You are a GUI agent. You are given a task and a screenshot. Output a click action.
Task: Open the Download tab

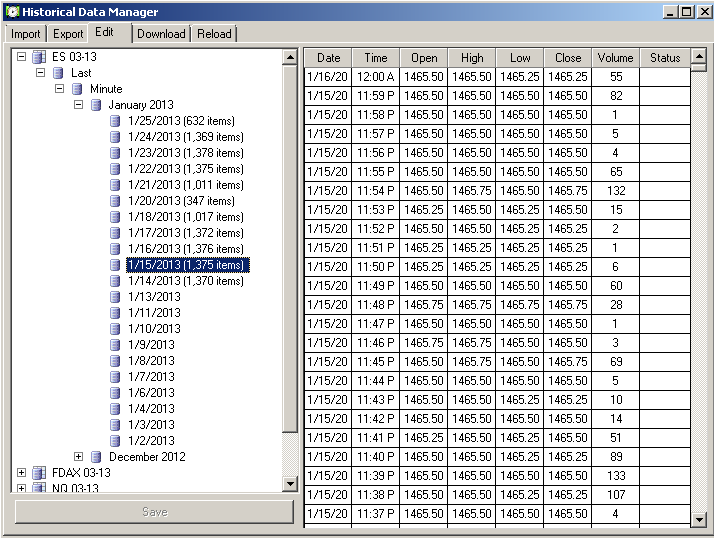point(161,34)
